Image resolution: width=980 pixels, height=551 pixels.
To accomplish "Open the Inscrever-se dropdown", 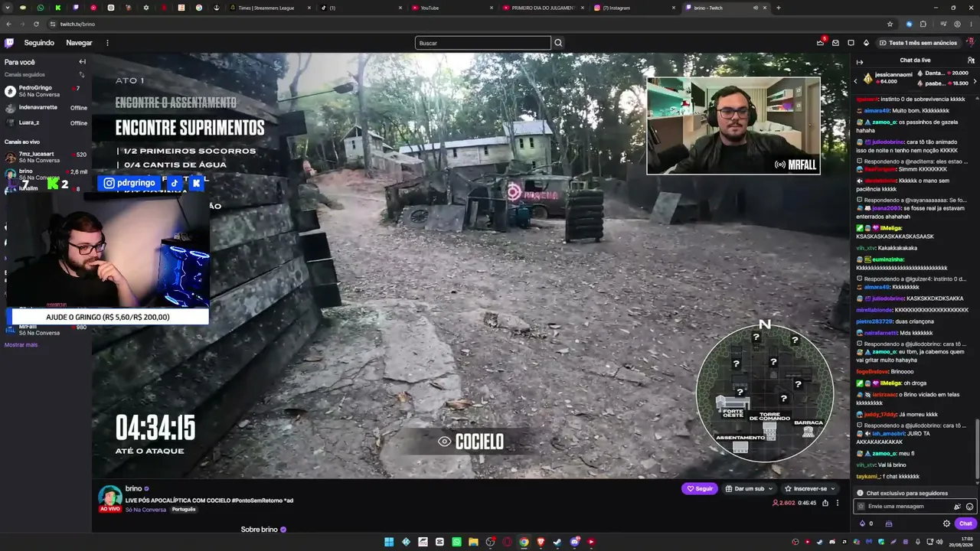I will click(x=809, y=488).
